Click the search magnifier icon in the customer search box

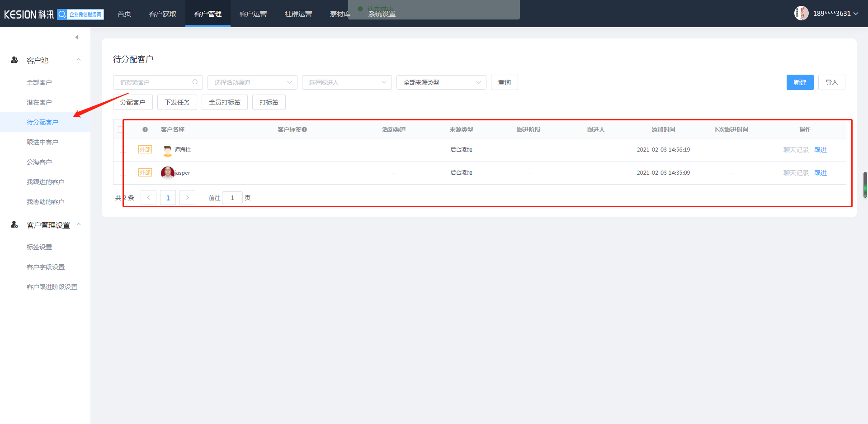tap(195, 82)
